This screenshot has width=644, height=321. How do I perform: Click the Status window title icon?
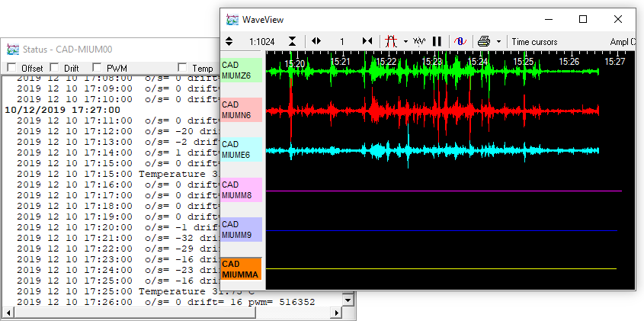click(13, 50)
